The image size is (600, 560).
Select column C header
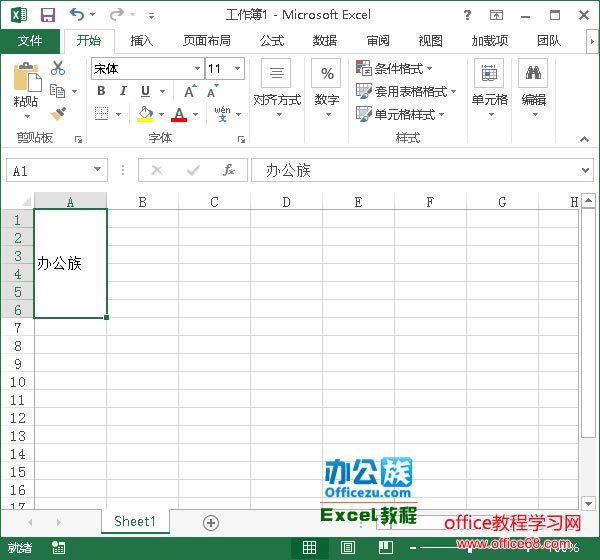(214, 201)
